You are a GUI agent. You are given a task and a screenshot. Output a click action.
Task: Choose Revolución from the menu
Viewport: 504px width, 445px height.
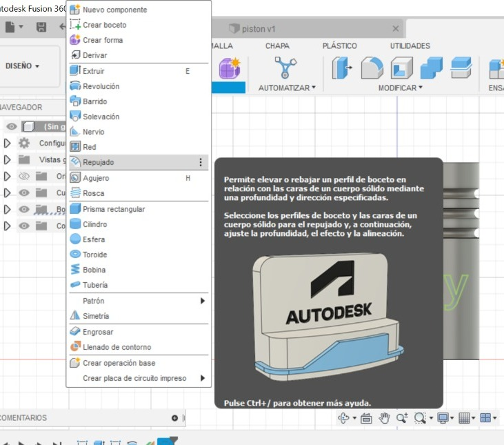tap(139, 86)
